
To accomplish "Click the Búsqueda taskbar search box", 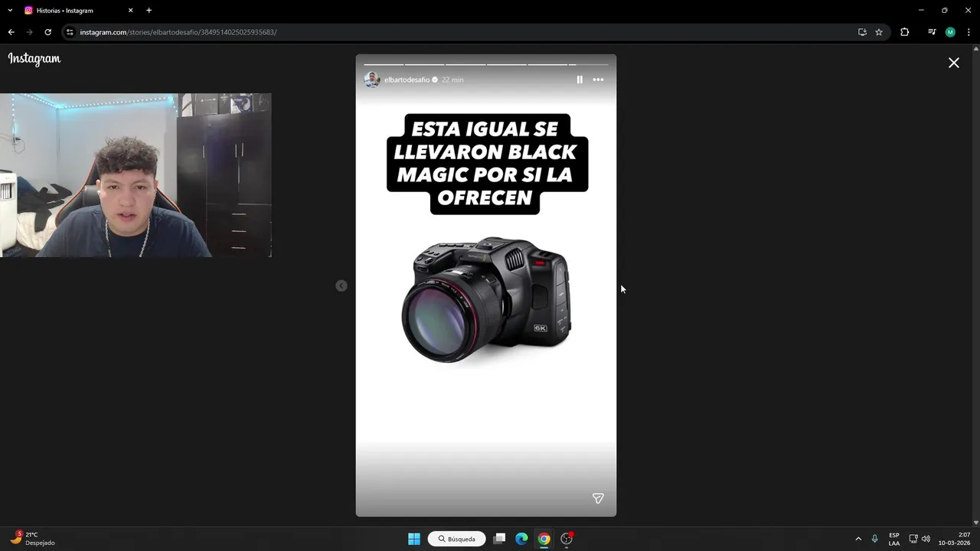I will (456, 539).
